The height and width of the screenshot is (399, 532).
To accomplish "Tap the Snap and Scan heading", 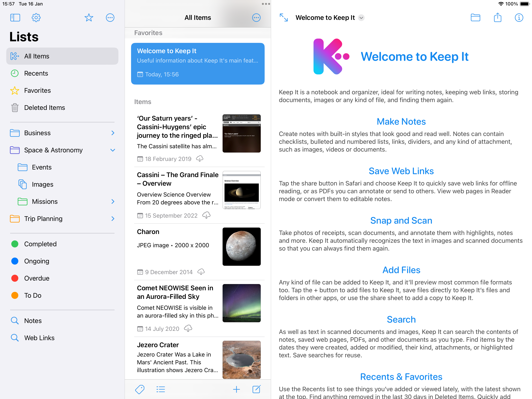I will coord(401,220).
